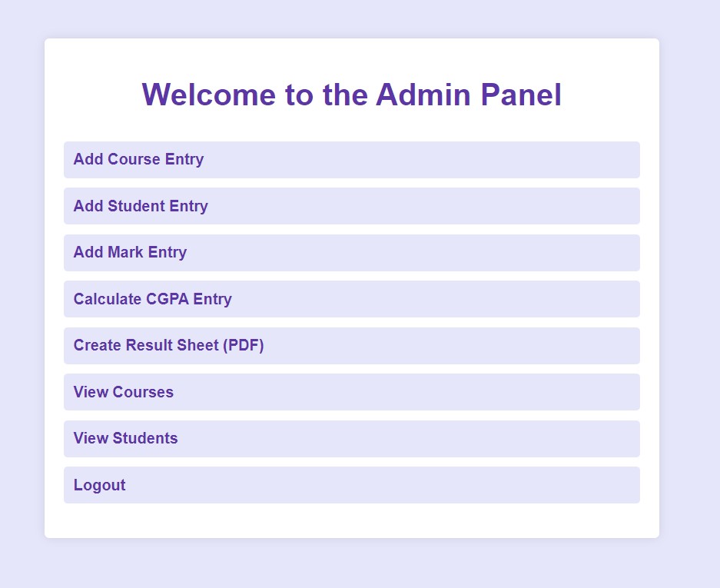Browse all available courses

351,392
